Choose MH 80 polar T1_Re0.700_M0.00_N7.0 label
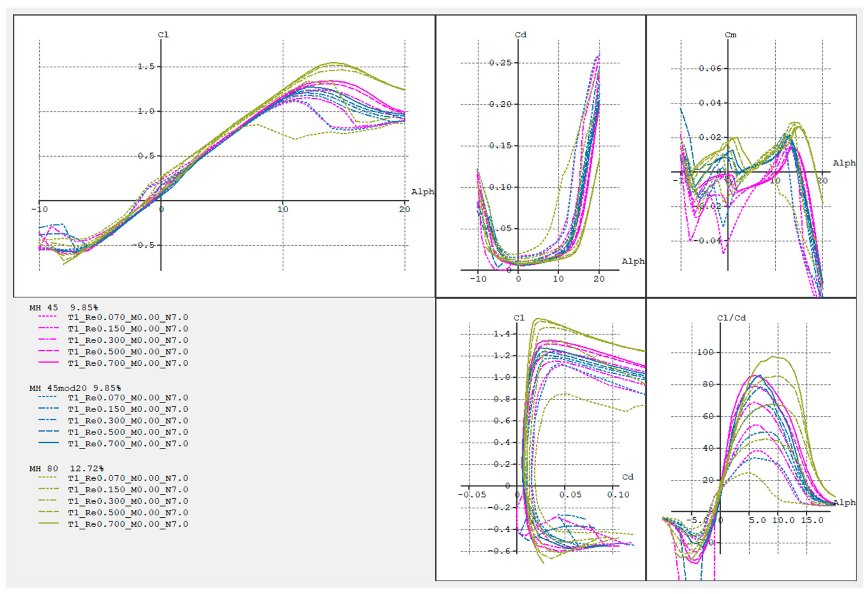This screenshot has height=594, width=868. (128, 524)
